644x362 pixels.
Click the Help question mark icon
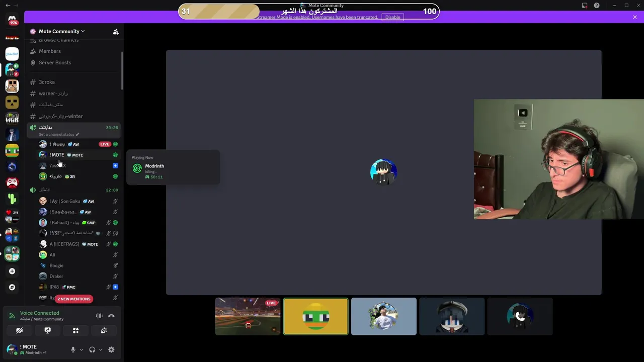(597, 6)
